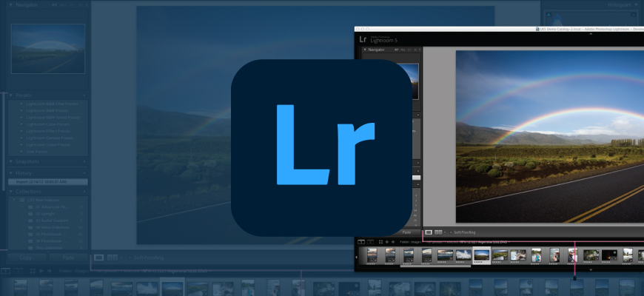The height and width of the screenshot is (296, 644).
Task: Click the Navigator preview in the dimmed background window
Action: tap(48, 48)
